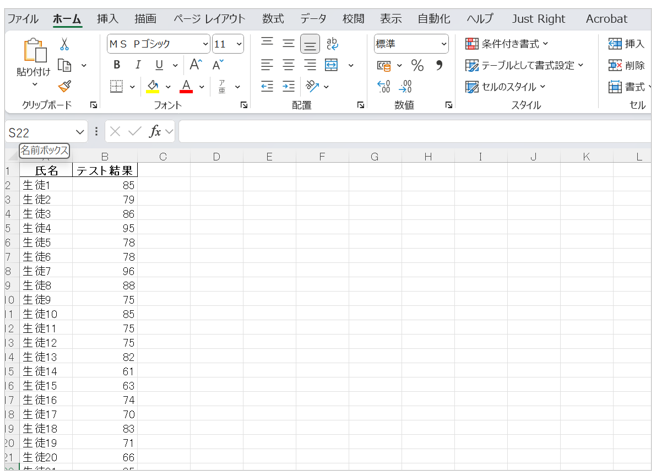The width and height of the screenshot is (657, 476).
Task: Center text horizontally
Action: 288,65
